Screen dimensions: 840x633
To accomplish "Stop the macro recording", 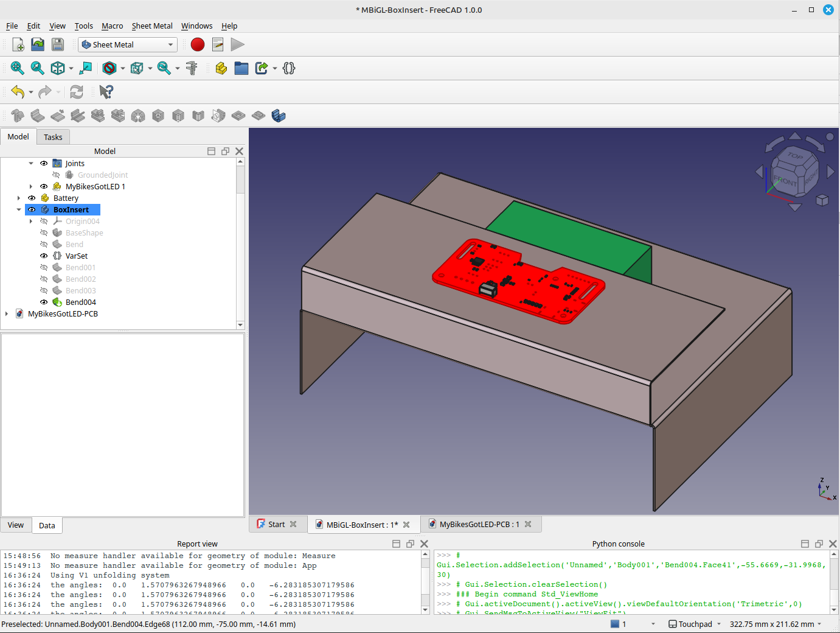I will [x=197, y=44].
